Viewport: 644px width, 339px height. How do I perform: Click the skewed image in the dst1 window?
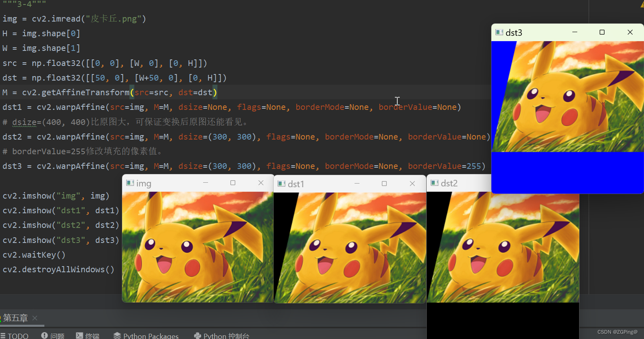[350, 248]
